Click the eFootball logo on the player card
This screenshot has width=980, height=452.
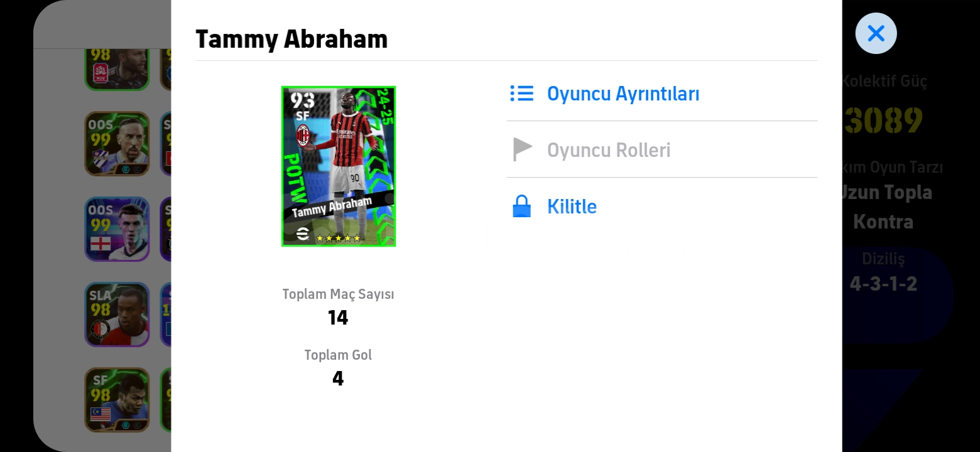303,234
